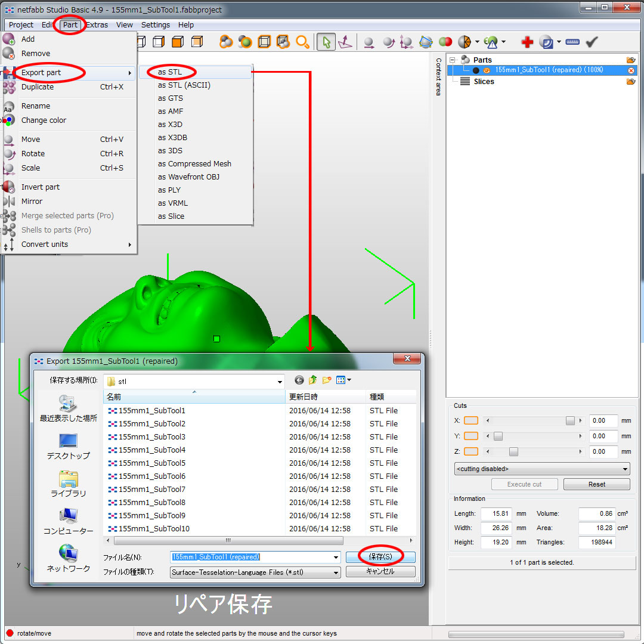Screen dimensions: 644x644
Task: Open the Part menu
Action: (70, 24)
